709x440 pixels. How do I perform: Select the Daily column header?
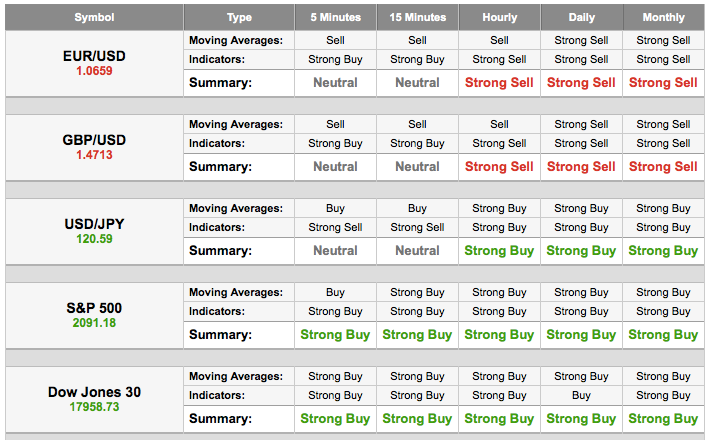581,17
